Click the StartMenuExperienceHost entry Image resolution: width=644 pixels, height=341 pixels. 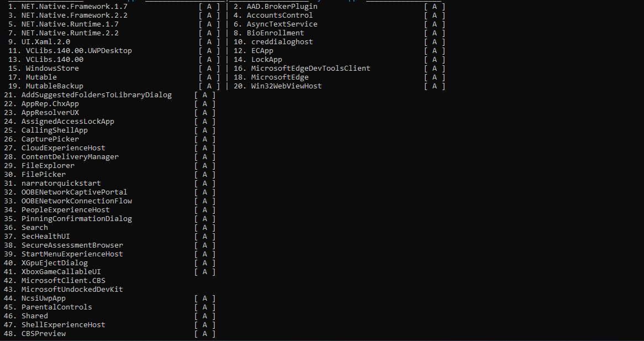pos(72,254)
